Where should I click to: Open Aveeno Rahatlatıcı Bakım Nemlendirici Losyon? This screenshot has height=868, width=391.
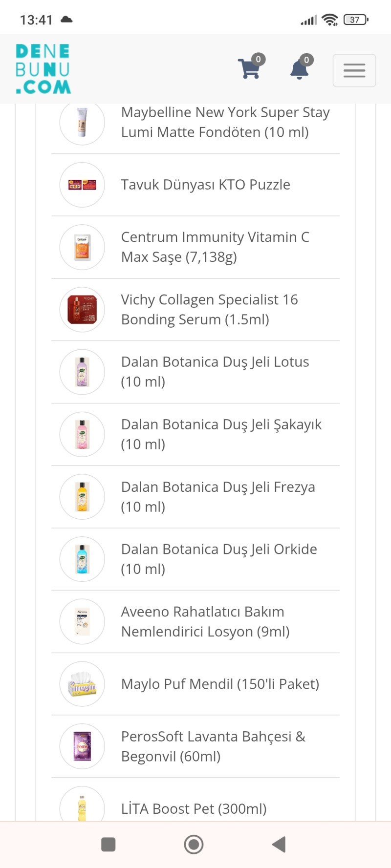pyautogui.click(x=205, y=621)
